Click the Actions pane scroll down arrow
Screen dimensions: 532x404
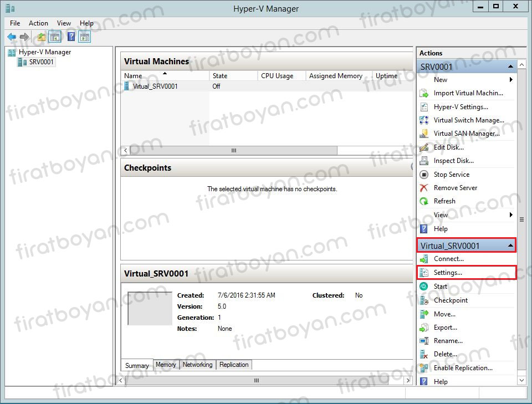tap(522, 381)
